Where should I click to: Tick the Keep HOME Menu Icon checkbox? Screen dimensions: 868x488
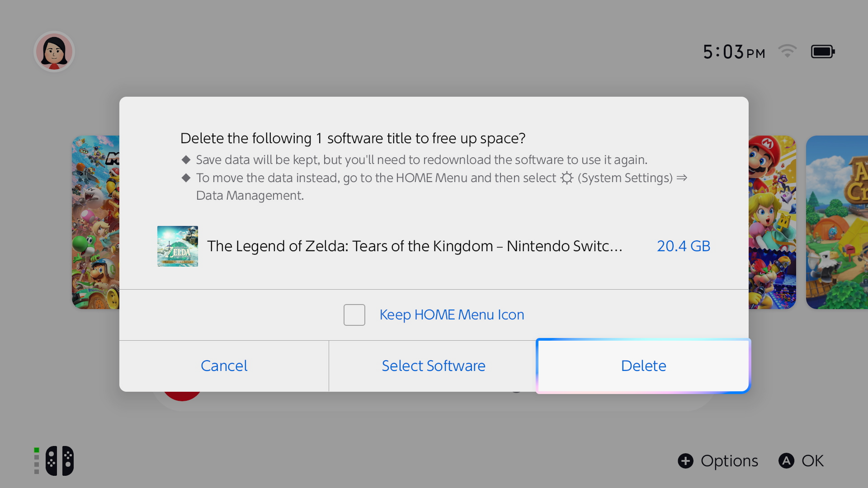(x=354, y=315)
